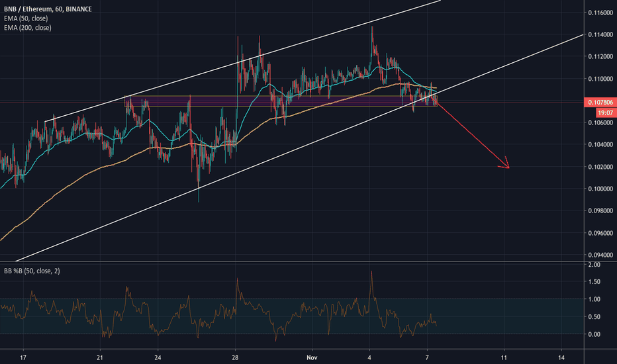Click the 0.096000 price axis label
Viewport: 617px width, 364px height.
pos(600,232)
